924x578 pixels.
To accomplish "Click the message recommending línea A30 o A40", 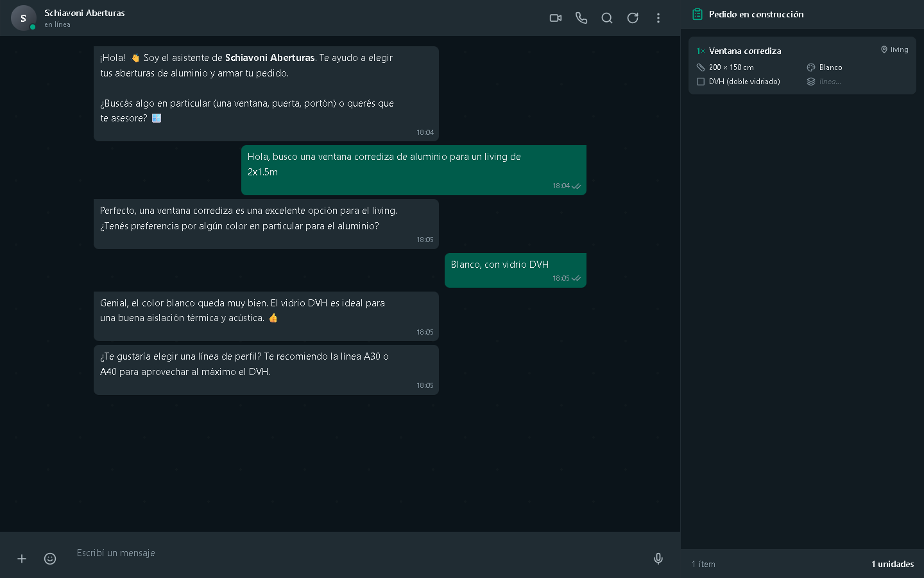I will point(266,370).
